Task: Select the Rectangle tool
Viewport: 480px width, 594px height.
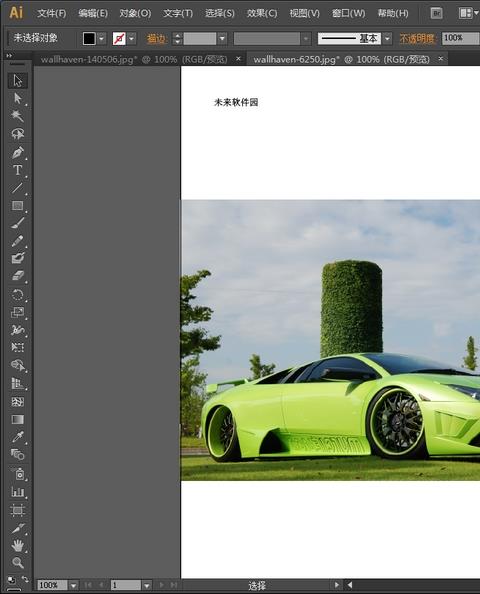Action: [x=17, y=205]
